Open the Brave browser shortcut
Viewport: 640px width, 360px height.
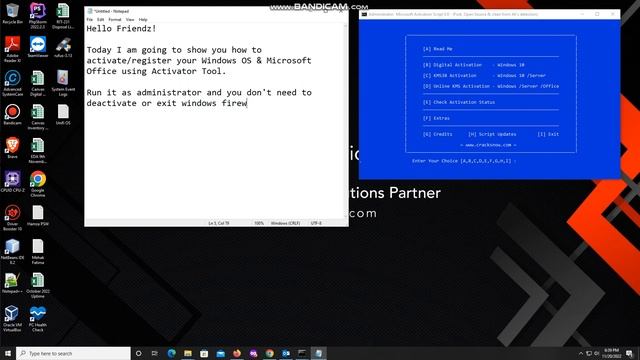pos(12,148)
